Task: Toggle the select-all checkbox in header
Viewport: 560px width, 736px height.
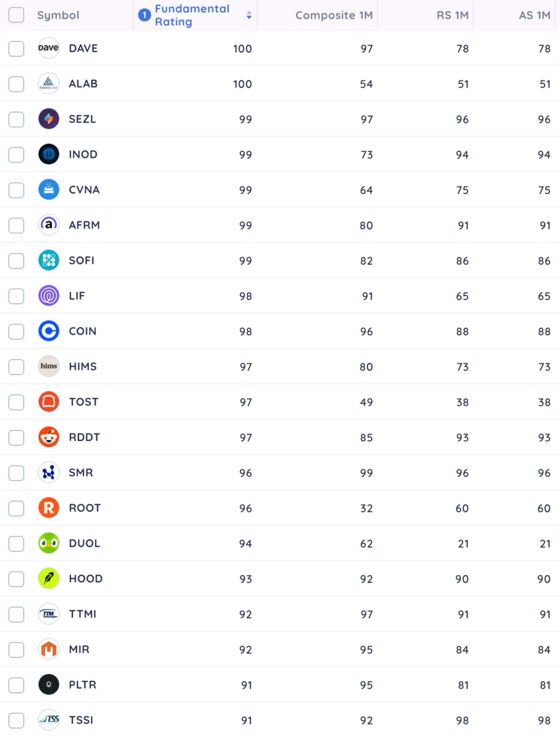Action: (16, 15)
